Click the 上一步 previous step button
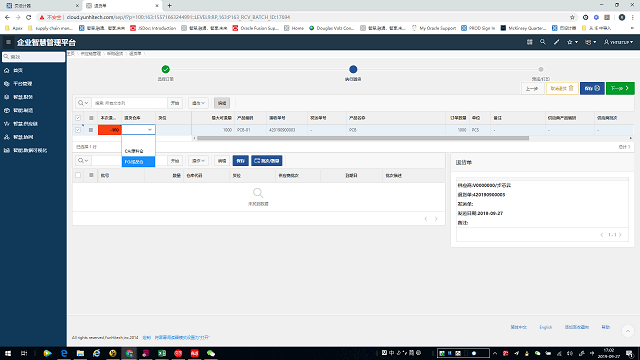The image size is (640, 360). pyautogui.click(x=532, y=89)
